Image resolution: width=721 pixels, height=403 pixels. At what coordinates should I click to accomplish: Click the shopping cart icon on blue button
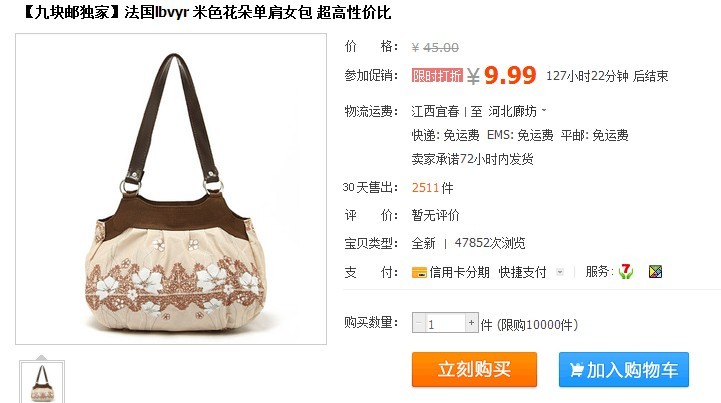576,369
